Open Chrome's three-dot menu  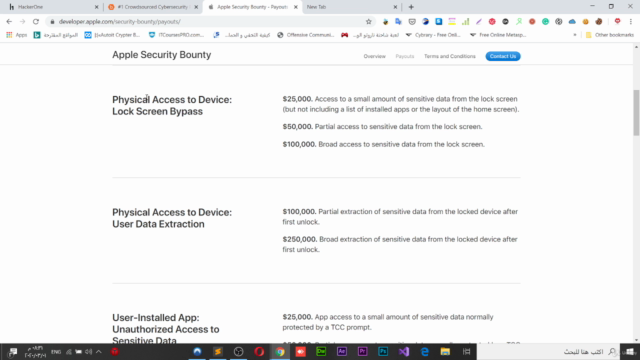click(631, 22)
